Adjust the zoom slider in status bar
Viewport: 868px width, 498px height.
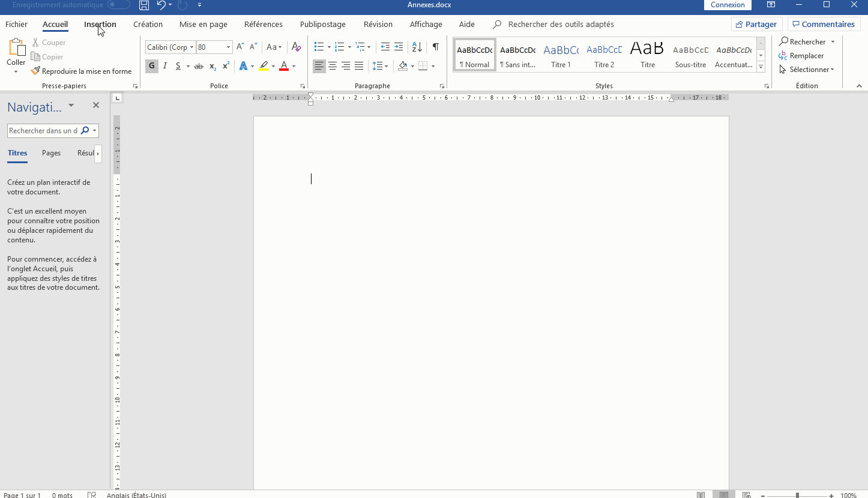click(x=797, y=496)
